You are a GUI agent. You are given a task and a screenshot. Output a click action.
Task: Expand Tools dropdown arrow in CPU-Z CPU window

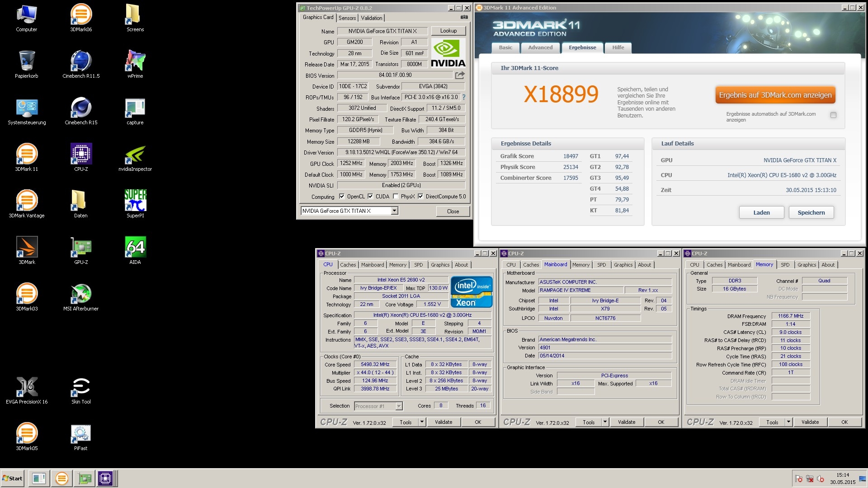pyautogui.click(x=422, y=422)
